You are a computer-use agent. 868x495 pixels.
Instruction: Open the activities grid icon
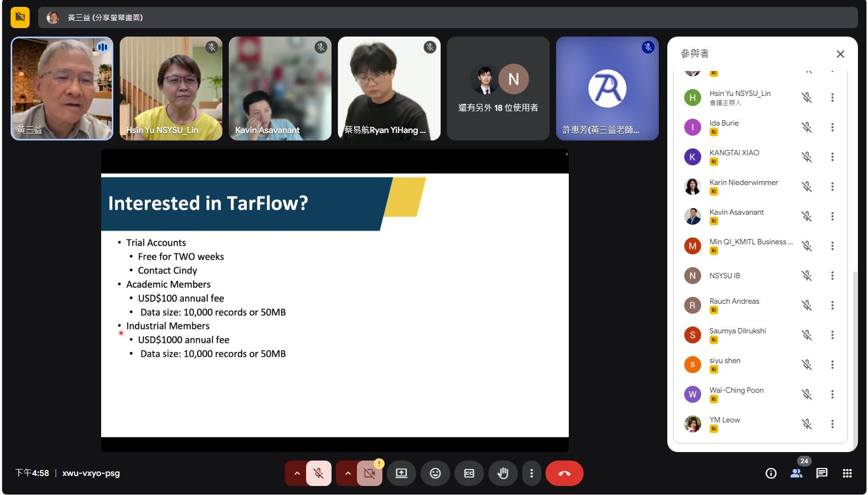[x=847, y=473]
